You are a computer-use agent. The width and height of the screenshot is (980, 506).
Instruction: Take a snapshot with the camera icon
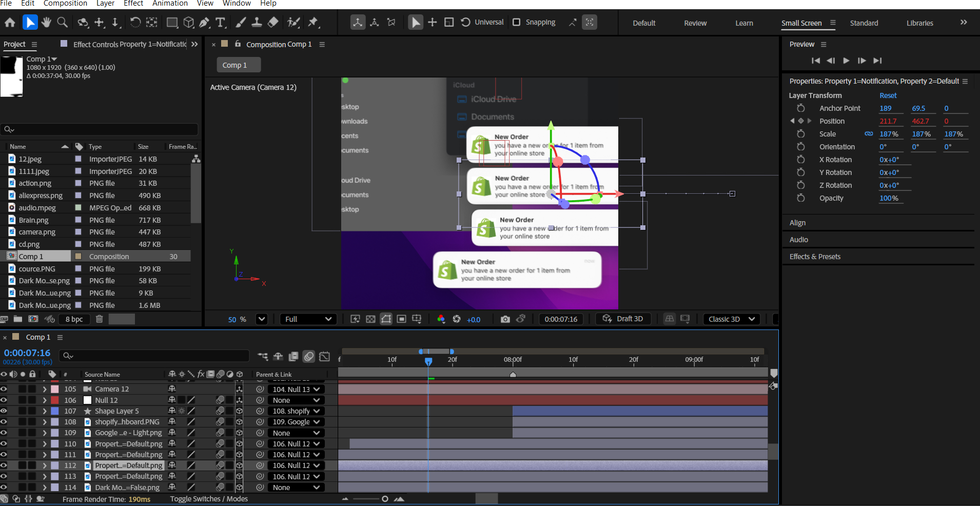click(505, 319)
